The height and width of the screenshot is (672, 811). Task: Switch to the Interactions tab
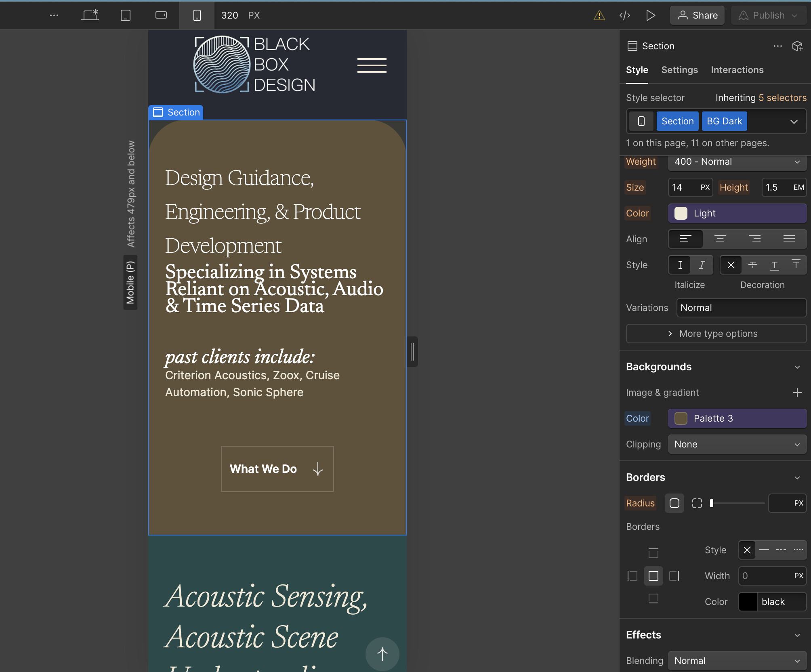[x=737, y=69]
